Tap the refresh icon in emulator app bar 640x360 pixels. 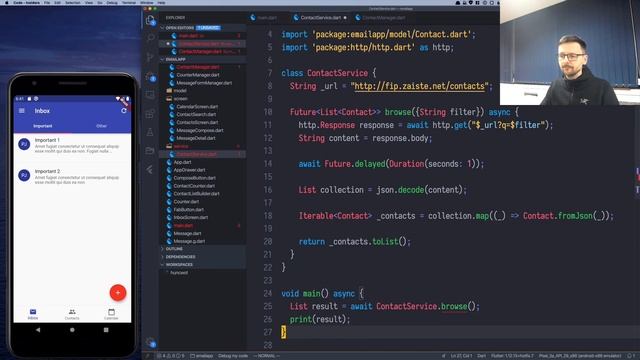(124, 111)
